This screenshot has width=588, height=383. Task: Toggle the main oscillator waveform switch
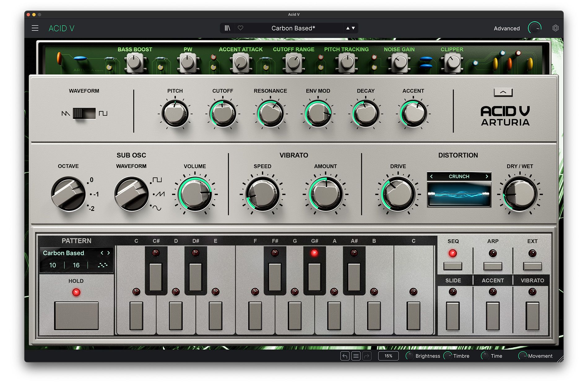coord(84,113)
